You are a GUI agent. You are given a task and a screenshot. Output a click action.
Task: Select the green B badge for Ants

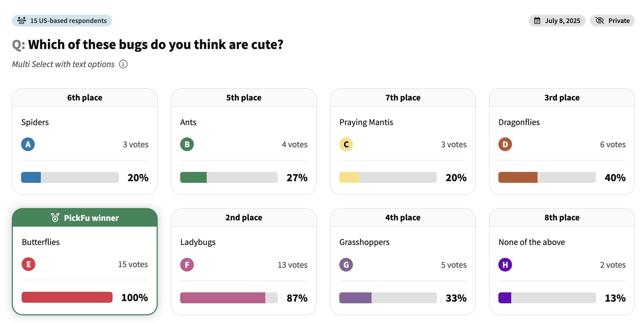point(187,144)
